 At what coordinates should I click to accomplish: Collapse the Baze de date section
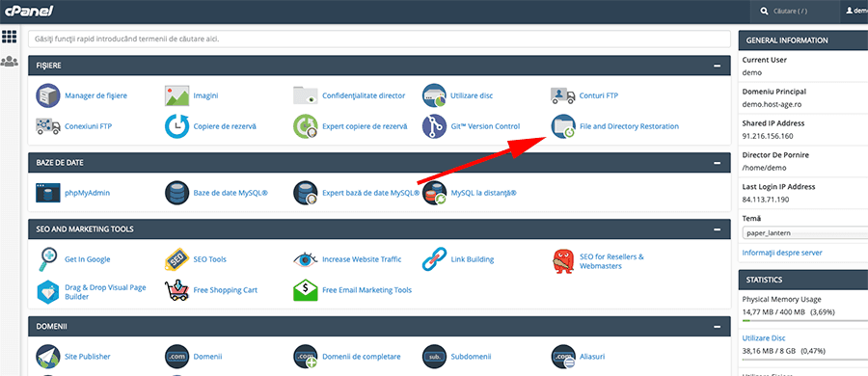point(718,163)
